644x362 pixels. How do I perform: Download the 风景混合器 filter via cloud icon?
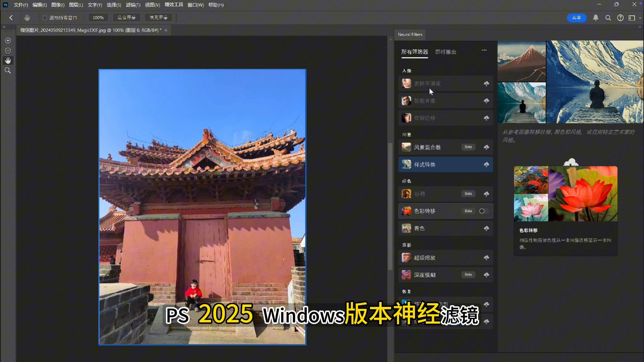coord(486,147)
